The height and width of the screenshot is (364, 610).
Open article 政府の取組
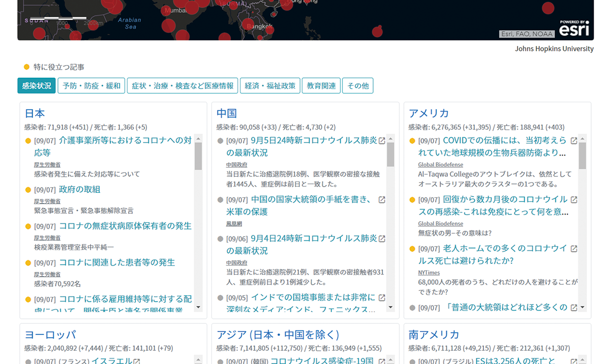pyautogui.click(x=80, y=190)
